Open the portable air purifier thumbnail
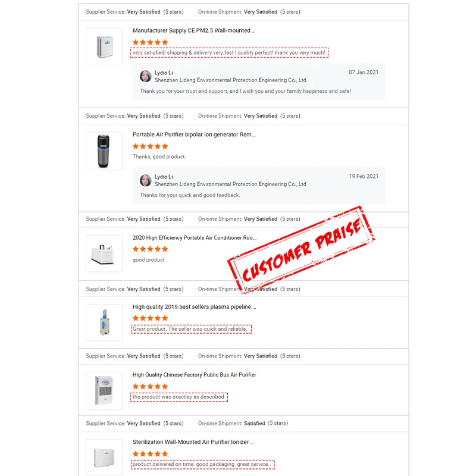Viewport: 476px width, 476px height. (x=104, y=151)
